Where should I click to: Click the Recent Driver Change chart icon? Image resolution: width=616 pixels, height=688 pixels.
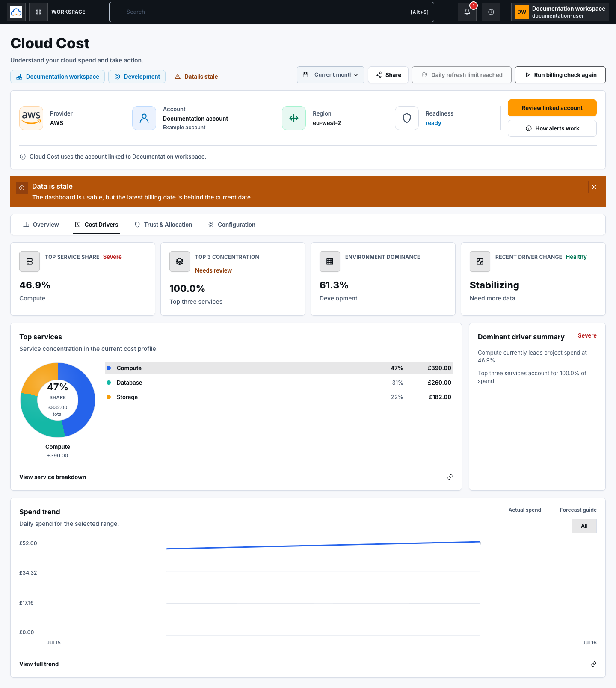pos(480,261)
